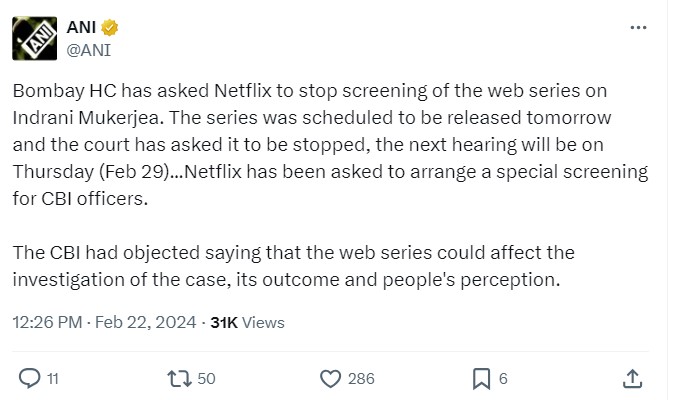Open the more options ellipsis menu
The image size is (681, 400).
(638, 27)
